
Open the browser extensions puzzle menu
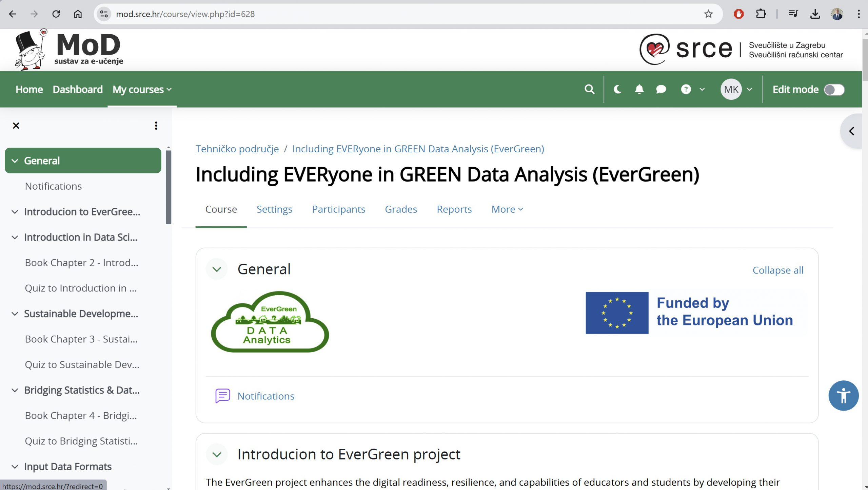761,14
